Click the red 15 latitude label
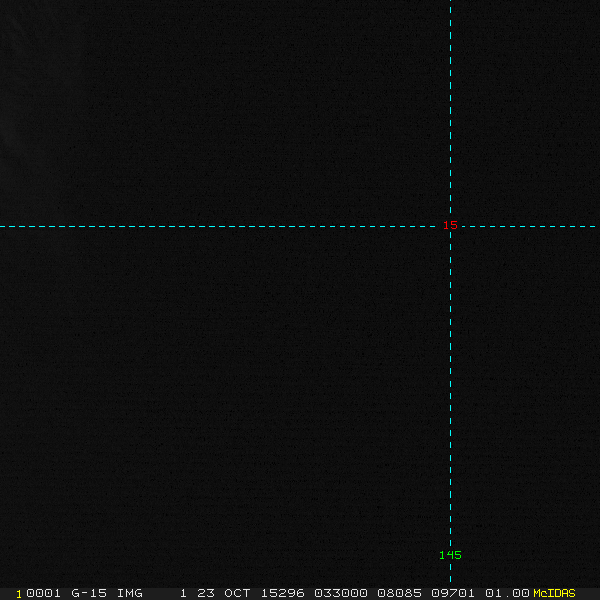The image size is (600, 600). 450,225
